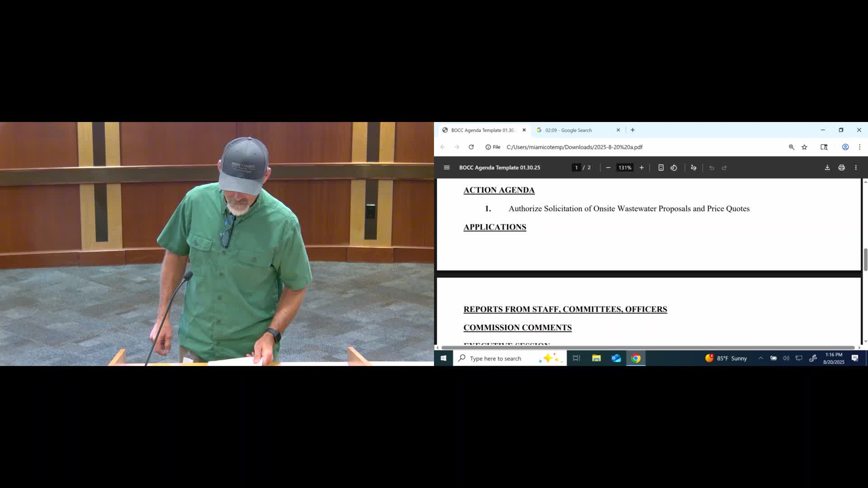
Task: Rotate the PDF page counterclockwise
Action: [x=674, y=167]
